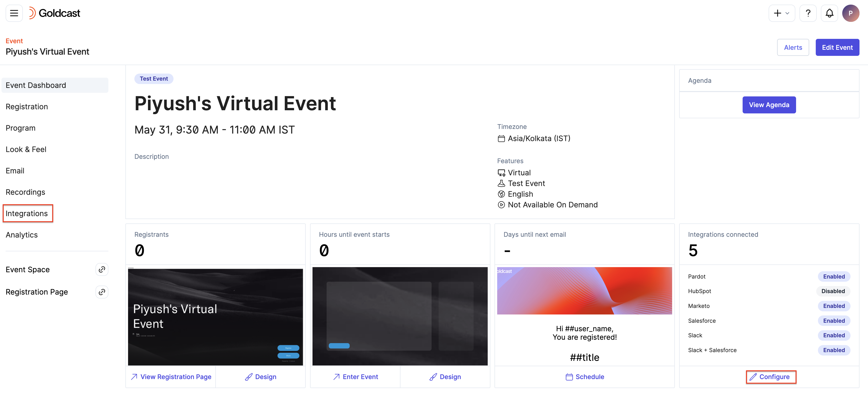Image resolution: width=868 pixels, height=407 pixels.
Task: Open the Look & Feel section
Action: (x=26, y=150)
